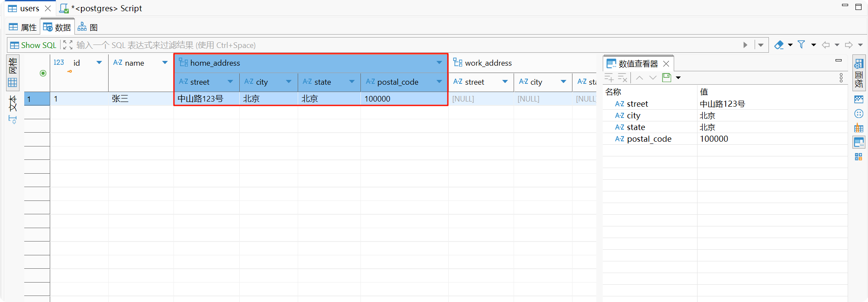The height and width of the screenshot is (302, 868).
Task: Click the green record-mode circle in grid corner
Action: (43, 73)
